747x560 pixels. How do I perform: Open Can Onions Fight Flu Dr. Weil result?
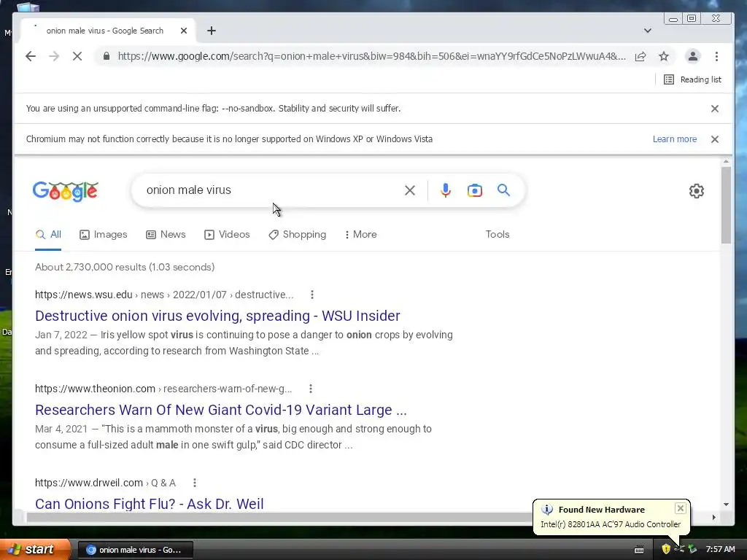(x=149, y=504)
